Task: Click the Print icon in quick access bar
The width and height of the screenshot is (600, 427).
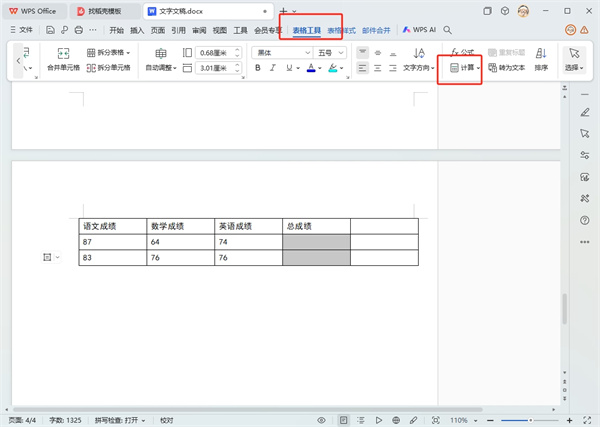Action: pos(79,30)
